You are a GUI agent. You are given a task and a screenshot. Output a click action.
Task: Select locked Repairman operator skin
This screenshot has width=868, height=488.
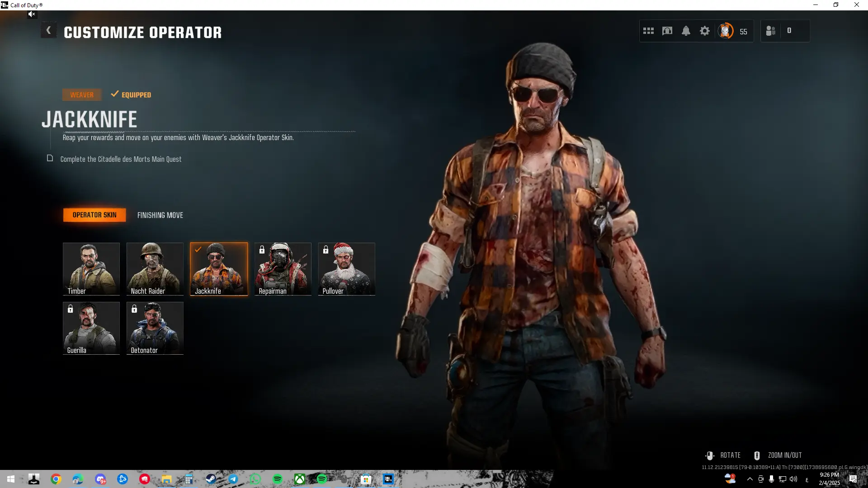[x=283, y=269]
